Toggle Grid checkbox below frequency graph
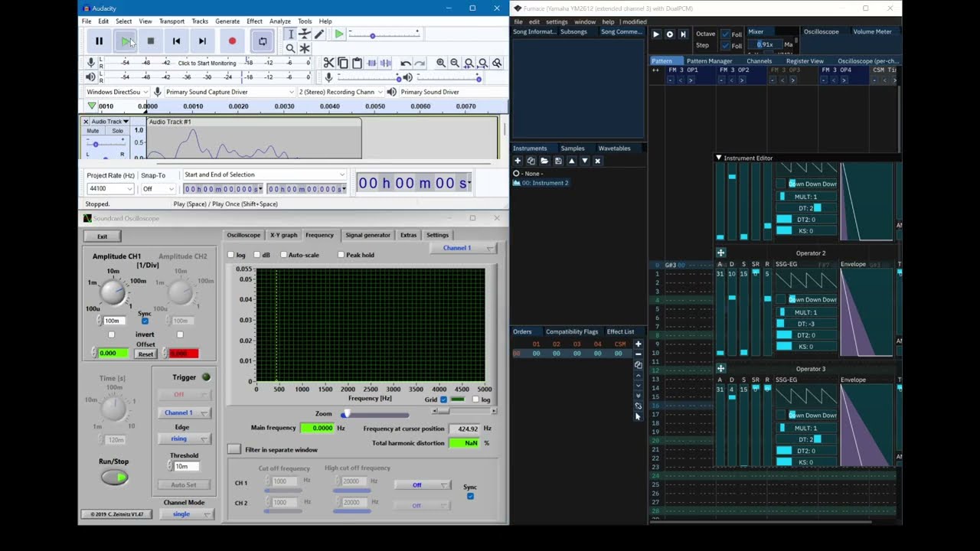980x551 pixels. [x=443, y=399]
